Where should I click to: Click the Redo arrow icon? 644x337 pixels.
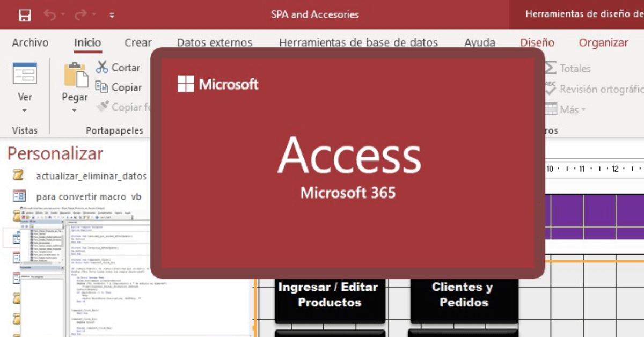click(x=80, y=15)
